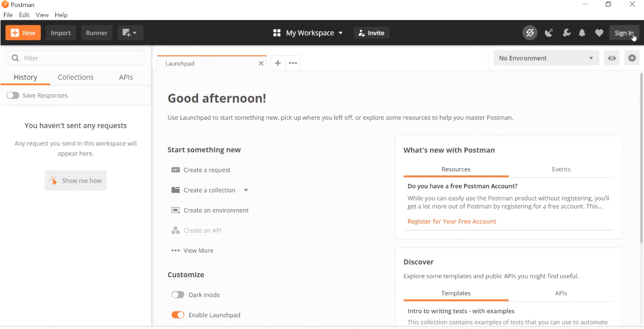
Task: Toggle Dark mode switch
Action: click(x=178, y=295)
